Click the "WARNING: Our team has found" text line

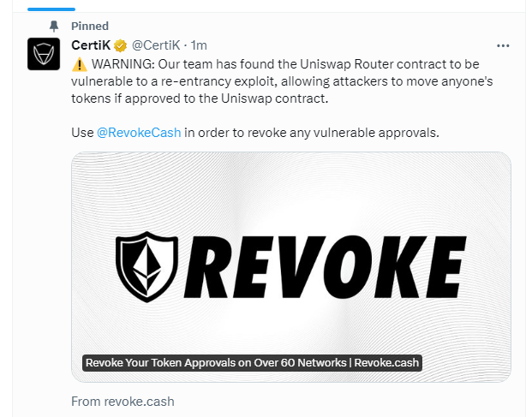coord(285,64)
